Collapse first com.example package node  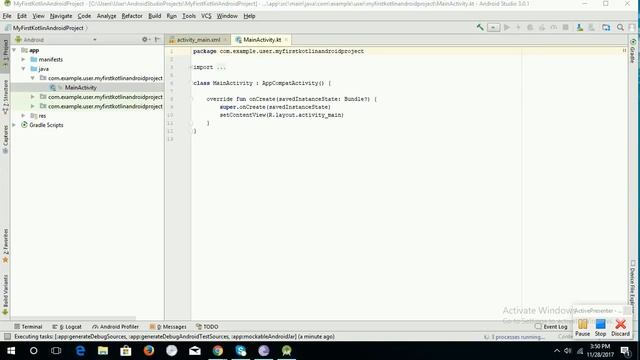click(x=33, y=78)
